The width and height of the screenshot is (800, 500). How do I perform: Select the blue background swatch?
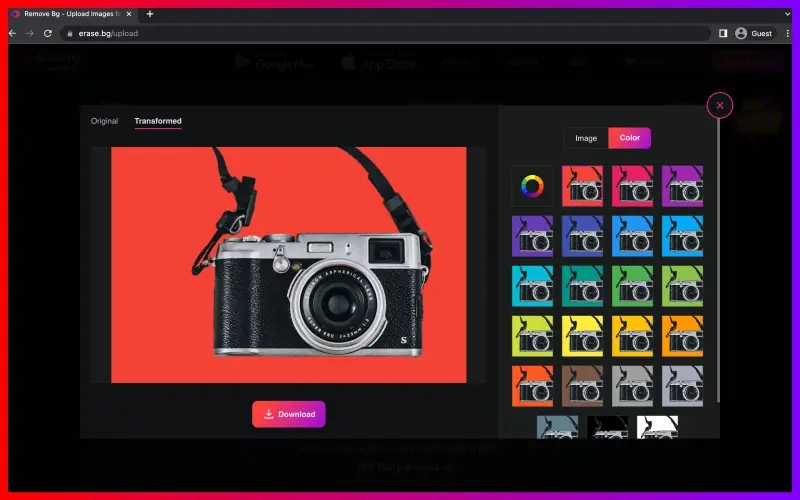click(x=632, y=236)
